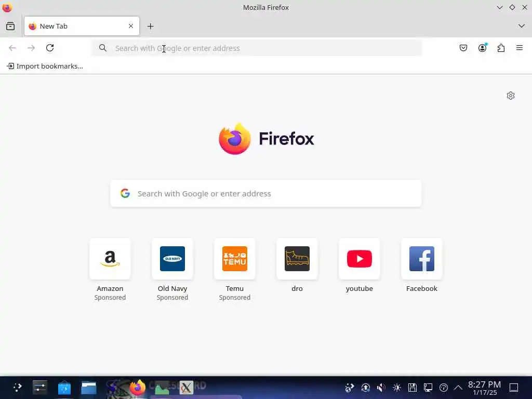Open the Firefox View tab list icon
The height and width of the screenshot is (399, 532).
pyautogui.click(x=10, y=26)
